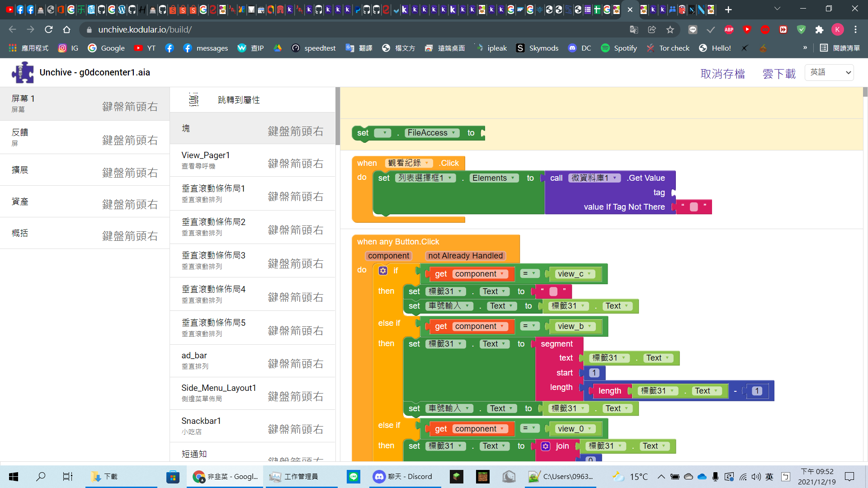The height and width of the screenshot is (488, 868).
Task: Open Microsoft Store from taskbar
Action: coord(173,476)
